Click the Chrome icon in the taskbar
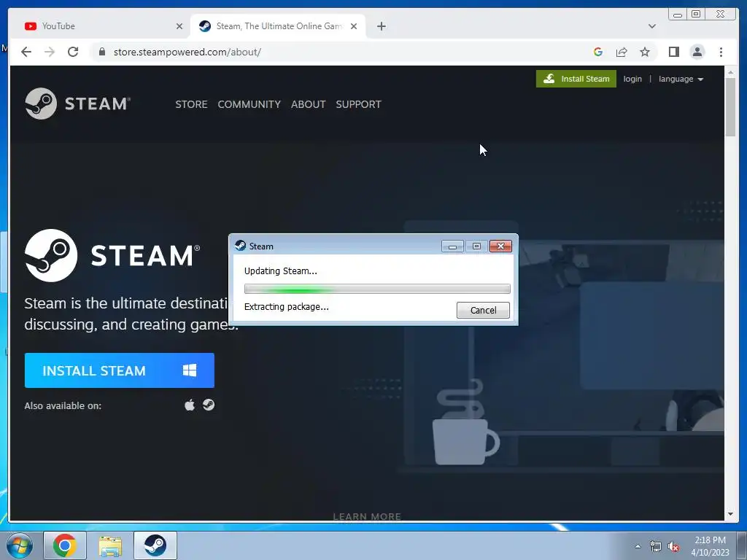Image resolution: width=747 pixels, height=560 pixels. pyautogui.click(x=65, y=545)
